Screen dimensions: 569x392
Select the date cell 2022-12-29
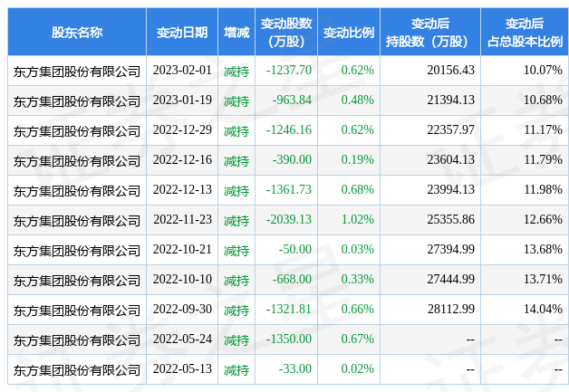click(x=182, y=129)
